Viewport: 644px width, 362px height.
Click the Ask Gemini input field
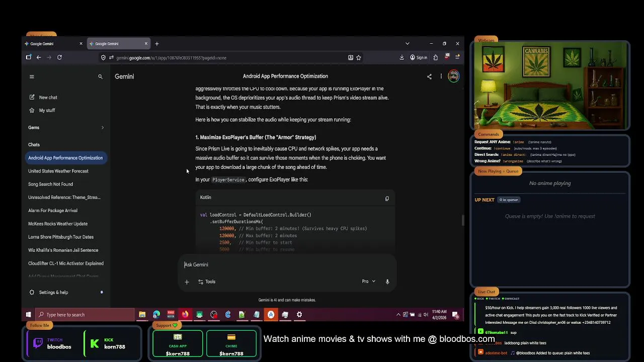click(287, 264)
